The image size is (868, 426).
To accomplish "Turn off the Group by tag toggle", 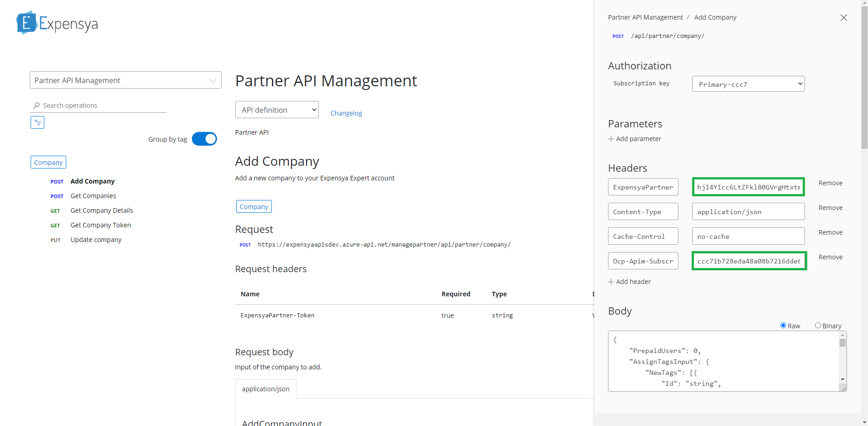I will click(204, 139).
